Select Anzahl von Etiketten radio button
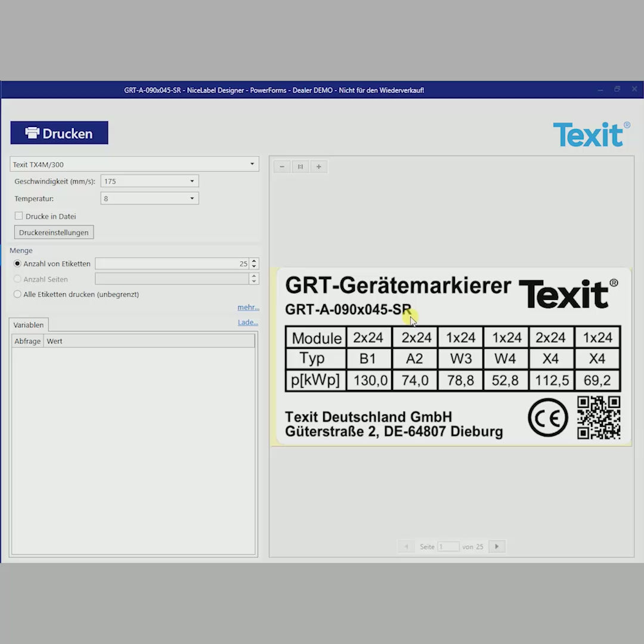The image size is (644, 644). (x=17, y=264)
